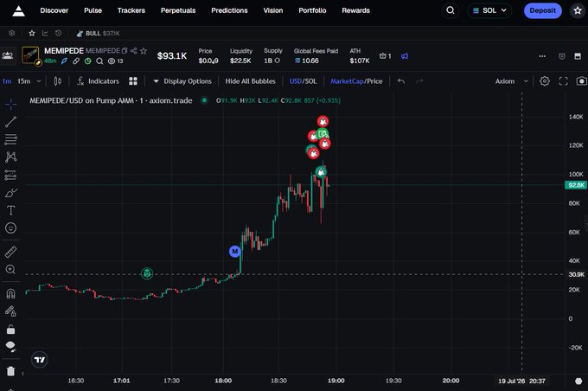Image resolution: width=588 pixels, height=391 pixels.
Task: Click the Deposit button
Action: [x=543, y=10]
